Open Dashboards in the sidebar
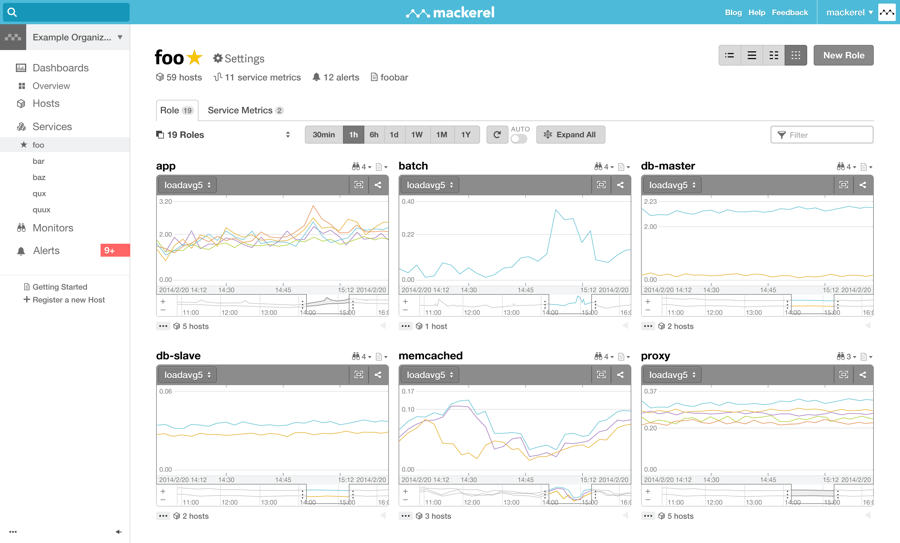This screenshot has height=543, width=900. point(60,68)
